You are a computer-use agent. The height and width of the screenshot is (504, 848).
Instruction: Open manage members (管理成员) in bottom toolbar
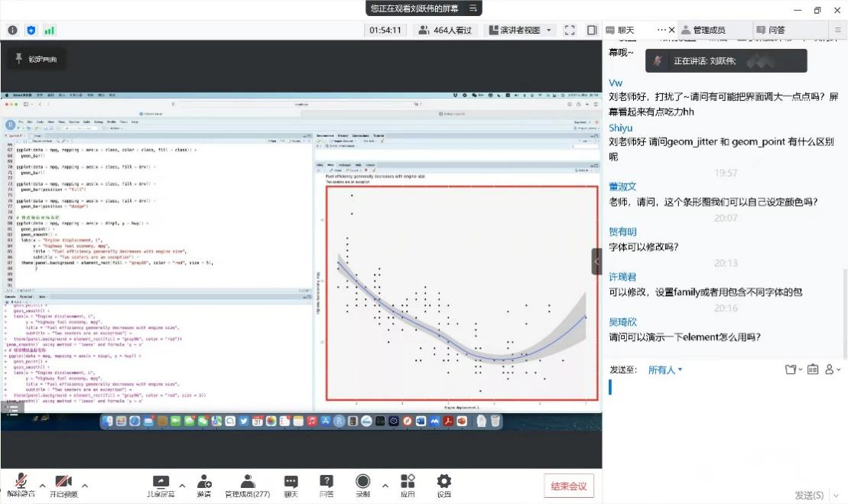(x=247, y=483)
